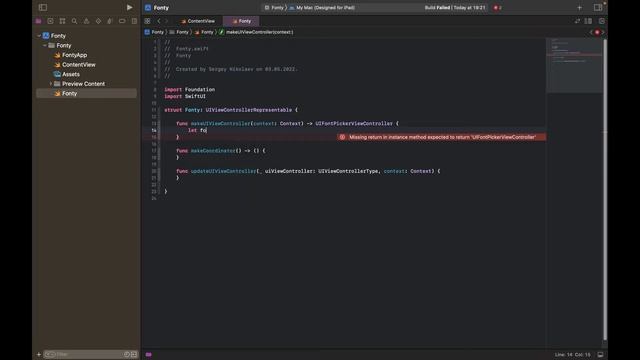Open Fonty folder breadcrumb
640x360 pixels.
pos(179,32)
